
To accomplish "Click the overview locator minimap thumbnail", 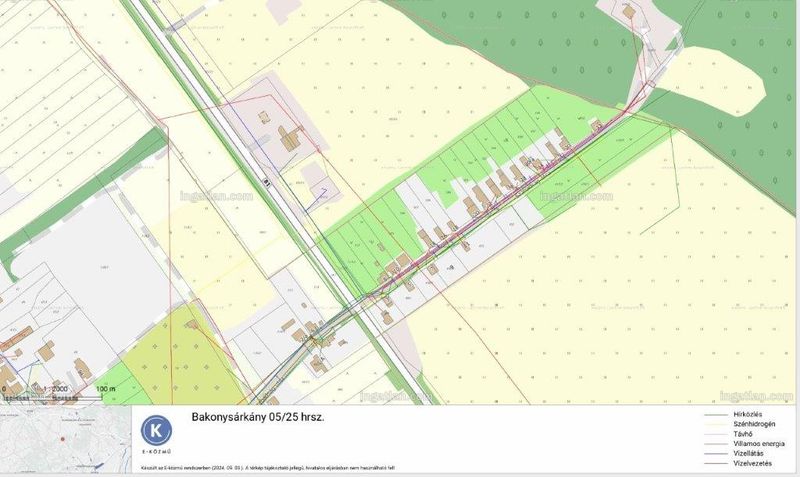I will coord(65,440).
